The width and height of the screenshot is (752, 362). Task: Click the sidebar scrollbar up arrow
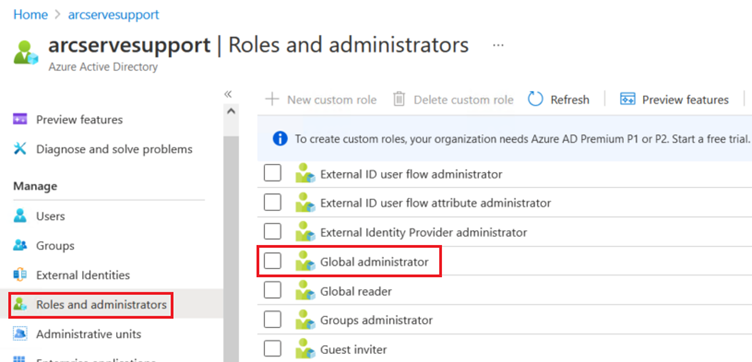click(x=231, y=111)
